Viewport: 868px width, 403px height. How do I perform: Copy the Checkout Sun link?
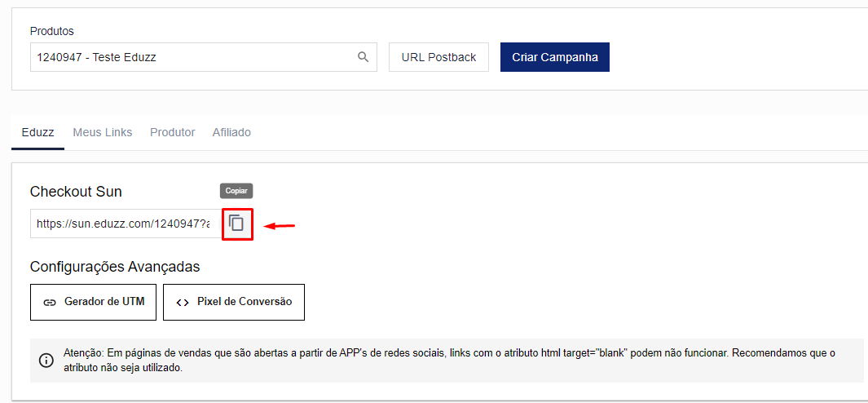coord(236,224)
